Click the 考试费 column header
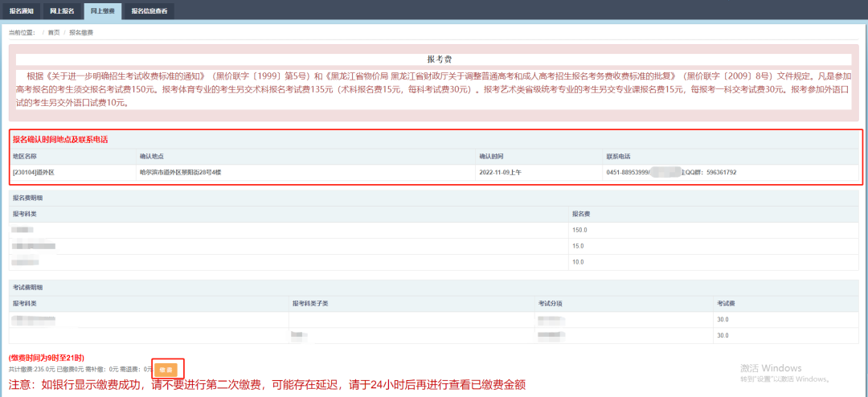Viewport: 868px width, 397px height. tap(727, 304)
